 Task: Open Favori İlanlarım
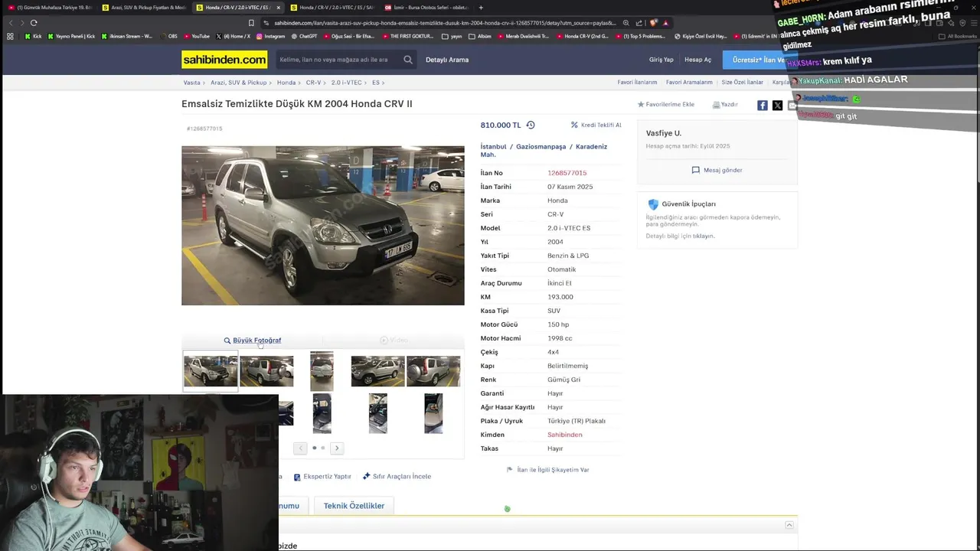(637, 82)
